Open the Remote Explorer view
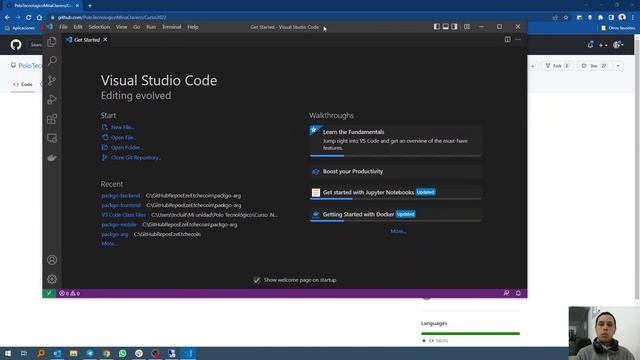The height and width of the screenshot is (360, 640). tap(52, 138)
